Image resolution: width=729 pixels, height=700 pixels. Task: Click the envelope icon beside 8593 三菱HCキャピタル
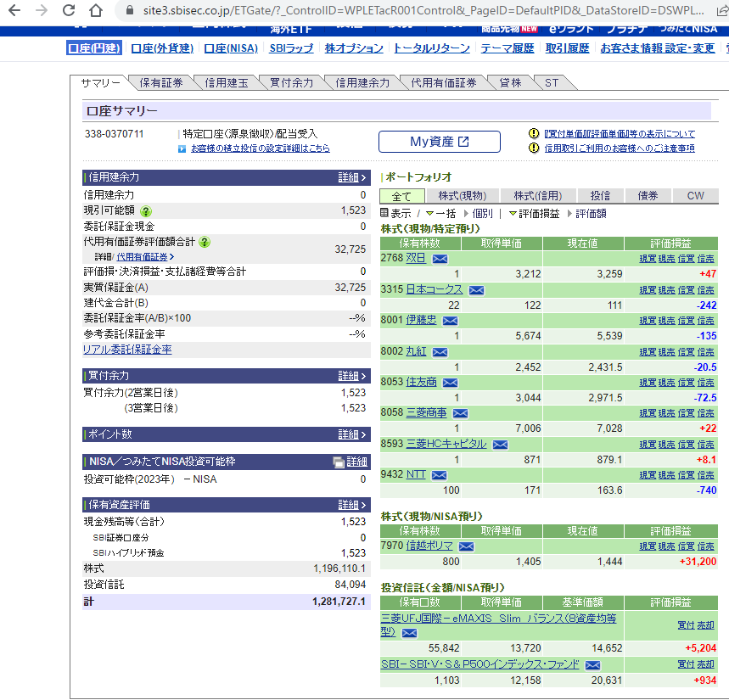point(500,445)
